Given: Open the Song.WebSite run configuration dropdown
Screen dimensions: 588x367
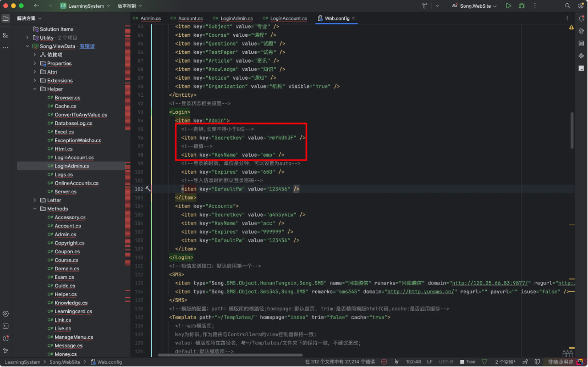Looking at the screenshot, I should click(474, 5).
